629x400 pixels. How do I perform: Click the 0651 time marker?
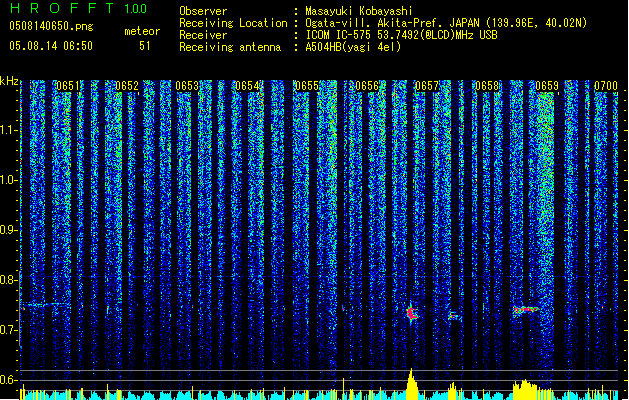(68, 86)
